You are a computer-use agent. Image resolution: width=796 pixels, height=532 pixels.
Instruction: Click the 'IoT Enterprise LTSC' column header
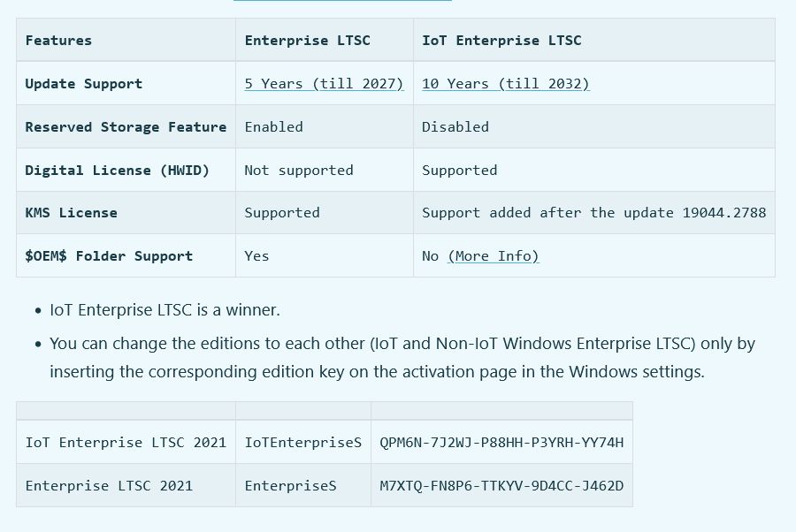(x=501, y=41)
